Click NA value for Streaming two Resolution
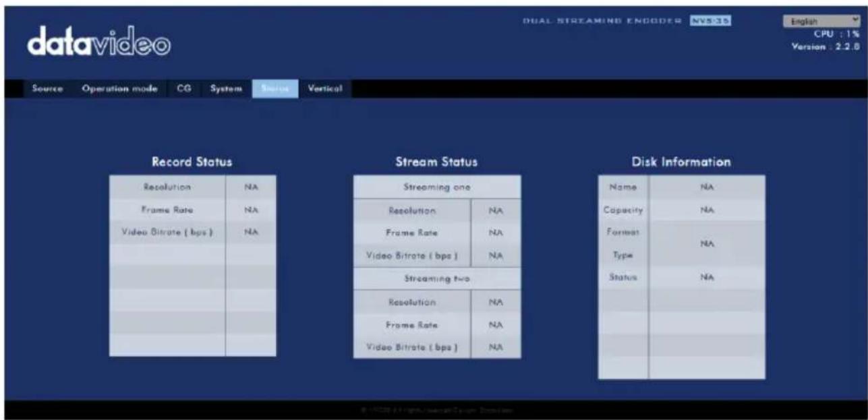The height and width of the screenshot is (420, 868). 496,302
